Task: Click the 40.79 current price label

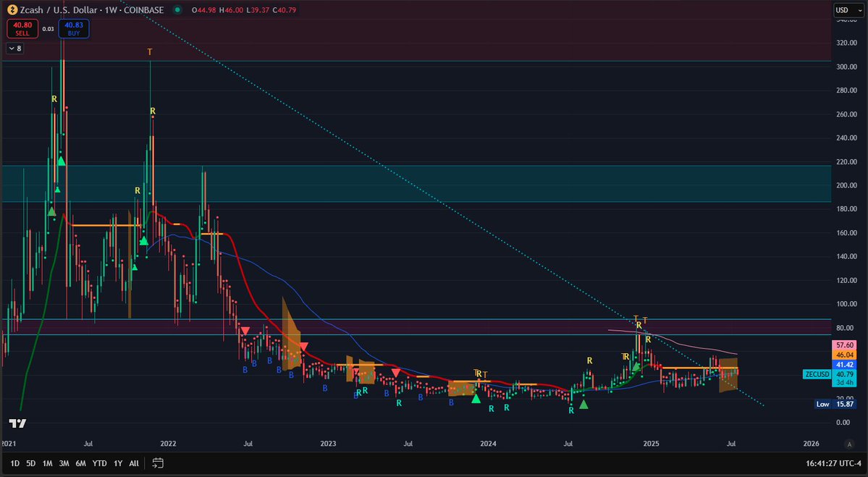Action: (844, 375)
